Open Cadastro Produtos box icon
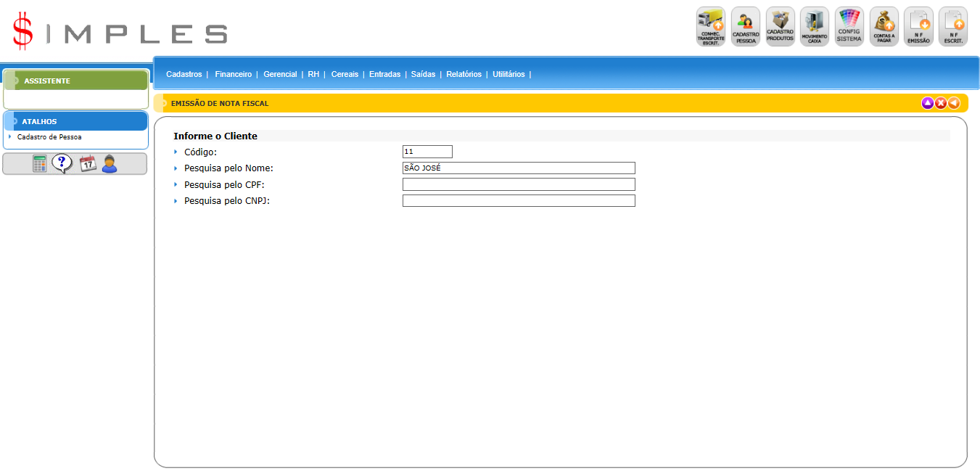Screen dimensions: 980x471 pos(780,27)
